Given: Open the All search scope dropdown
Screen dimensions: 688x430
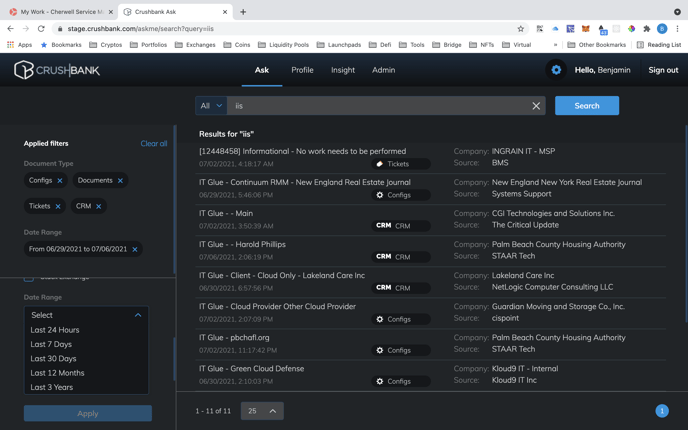Looking at the screenshot, I should [x=211, y=106].
